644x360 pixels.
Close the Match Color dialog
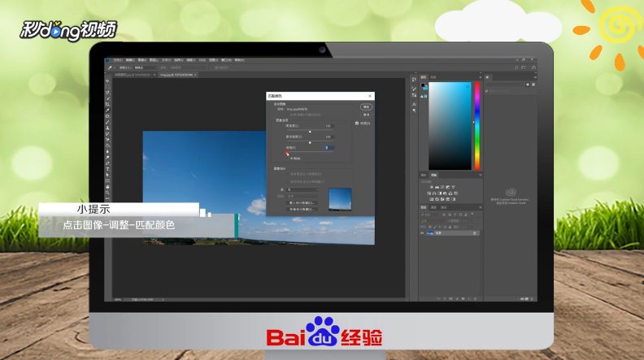(370, 96)
